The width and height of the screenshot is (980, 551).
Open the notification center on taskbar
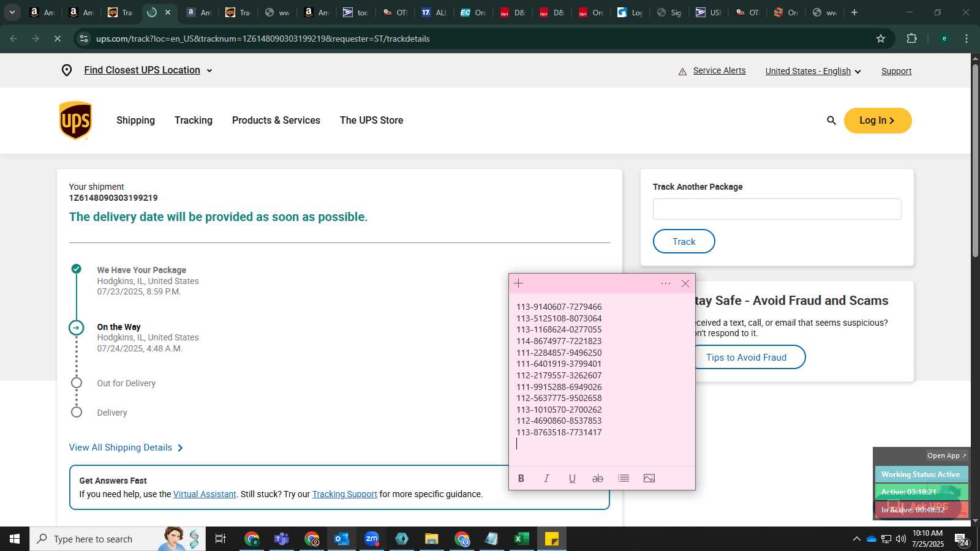coord(962,539)
